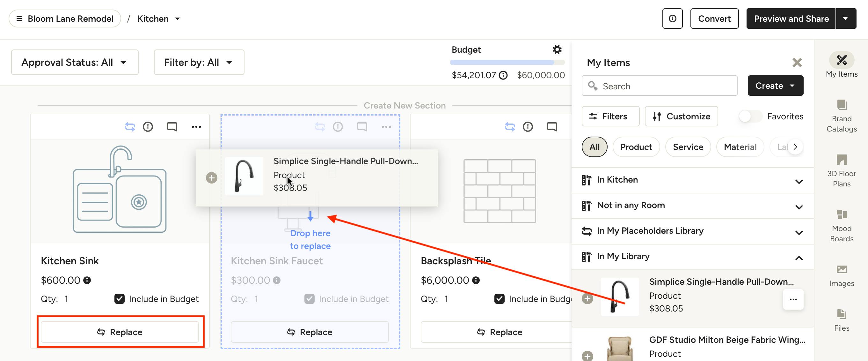Viewport: 868px width, 361px height.
Task: Uncheck Include in Budget for Backsplash Tile
Action: coord(500,299)
